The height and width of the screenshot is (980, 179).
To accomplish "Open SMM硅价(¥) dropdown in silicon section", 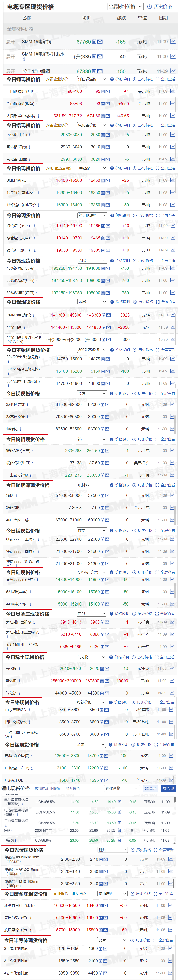I will point(92,572).
